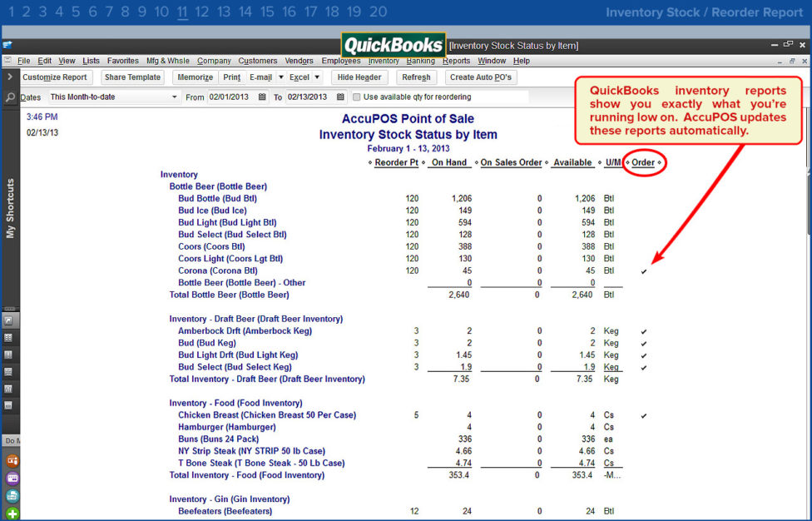Go to slide 20 in top navigation
Screen dimensions: 812x521
[379, 12]
